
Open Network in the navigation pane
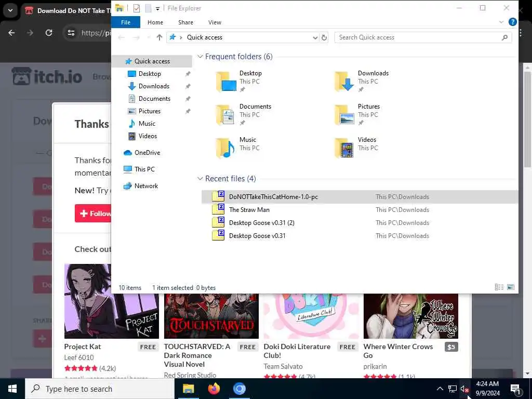[146, 186]
